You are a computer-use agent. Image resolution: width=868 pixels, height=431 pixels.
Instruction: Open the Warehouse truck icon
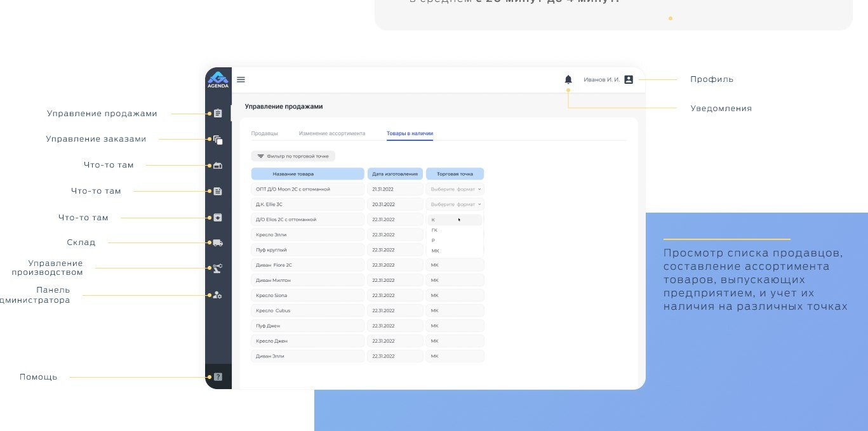click(218, 242)
